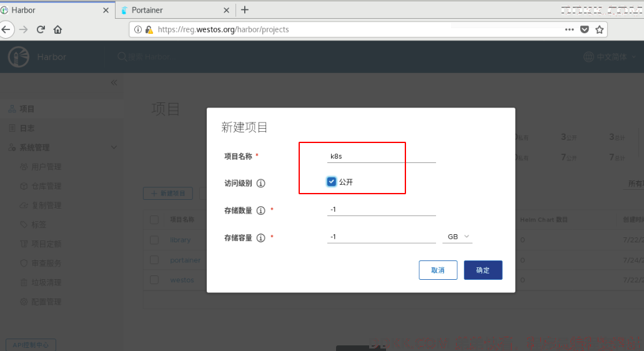Open the site information icon in address bar
This screenshot has width=644, height=351.
click(138, 29)
